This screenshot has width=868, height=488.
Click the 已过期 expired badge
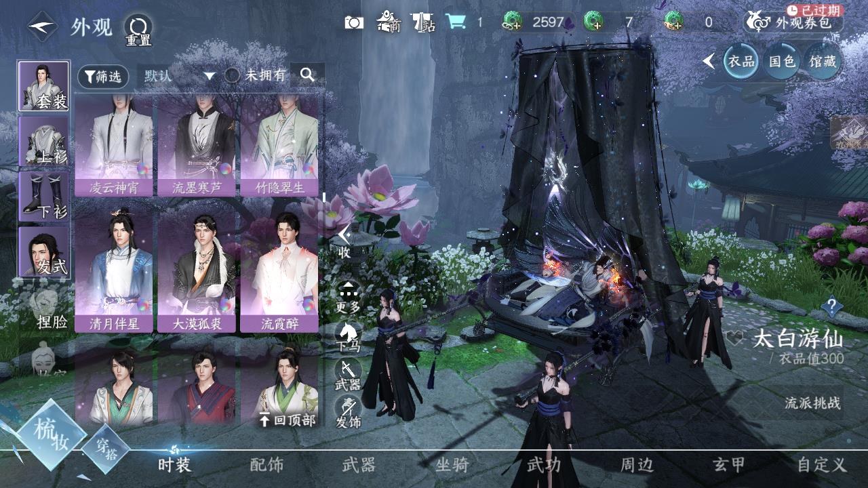(x=815, y=10)
